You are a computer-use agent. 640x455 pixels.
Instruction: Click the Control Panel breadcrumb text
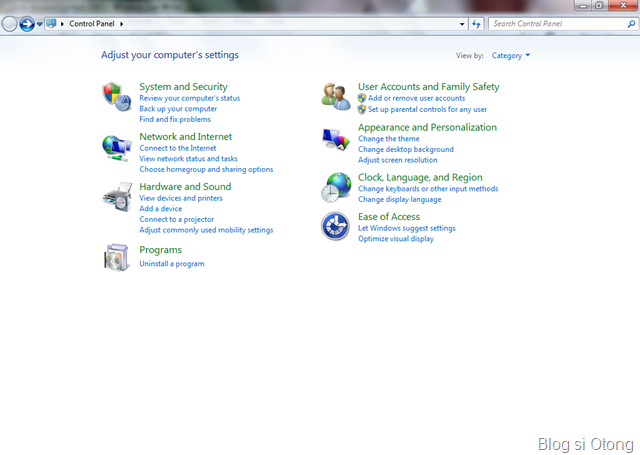(x=92, y=24)
